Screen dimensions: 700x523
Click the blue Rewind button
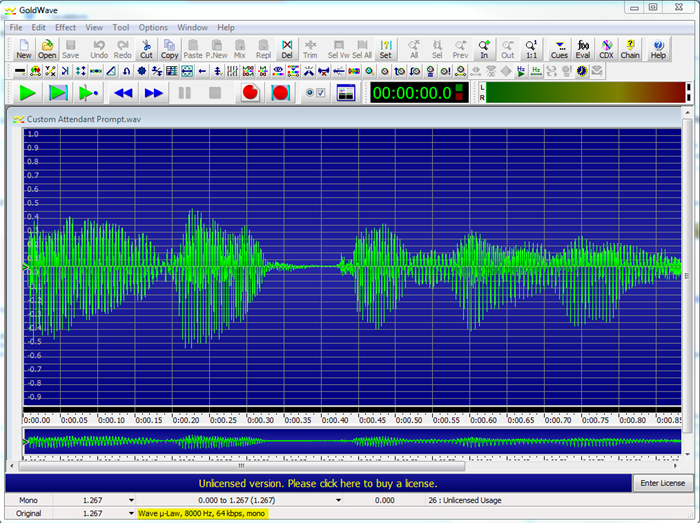tap(123, 93)
